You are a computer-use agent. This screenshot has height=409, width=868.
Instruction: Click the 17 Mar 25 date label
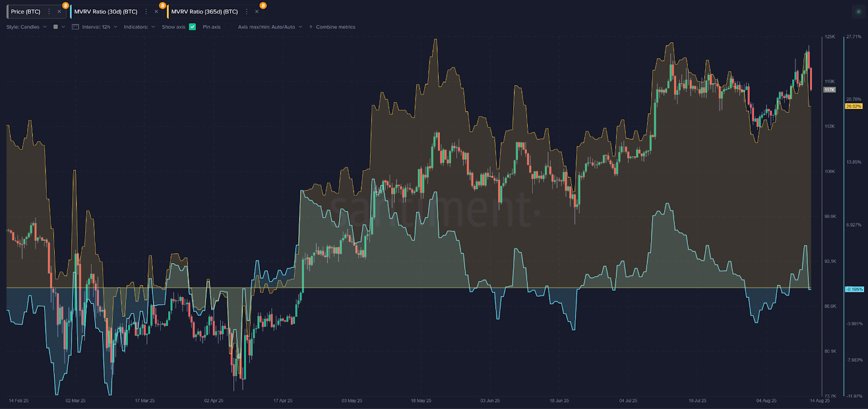[x=145, y=401]
